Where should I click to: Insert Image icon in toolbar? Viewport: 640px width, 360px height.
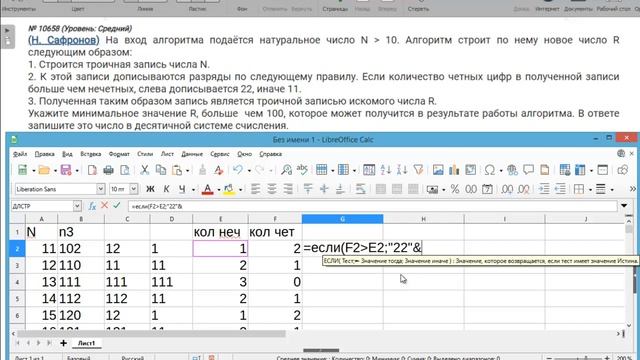pos(438,170)
